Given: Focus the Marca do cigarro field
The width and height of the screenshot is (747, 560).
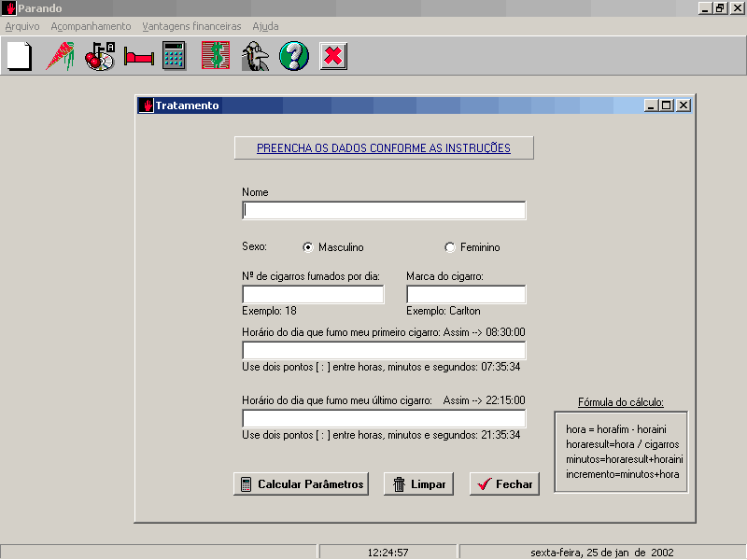Looking at the screenshot, I should point(466,295).
